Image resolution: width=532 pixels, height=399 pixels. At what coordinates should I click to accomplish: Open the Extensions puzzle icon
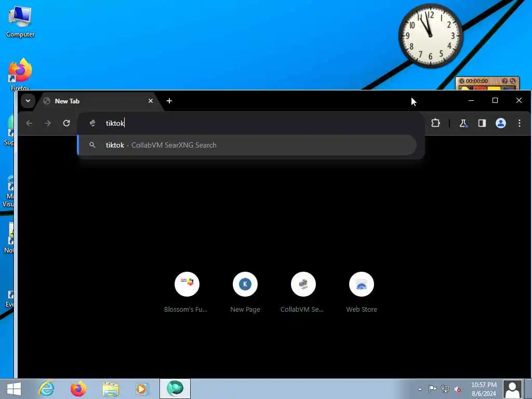435,123
